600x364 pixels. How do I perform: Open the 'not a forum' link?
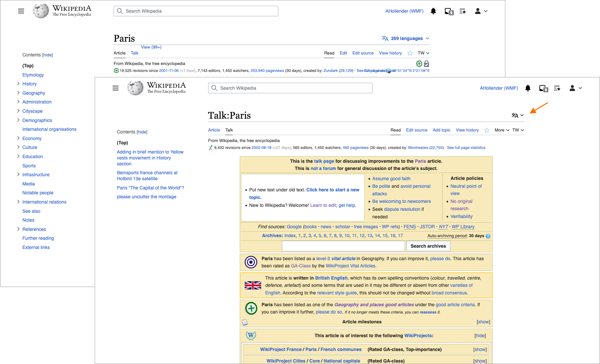323,168
